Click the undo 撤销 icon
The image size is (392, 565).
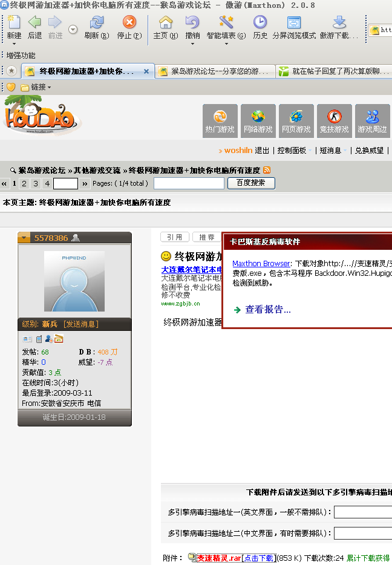point(192,23)
